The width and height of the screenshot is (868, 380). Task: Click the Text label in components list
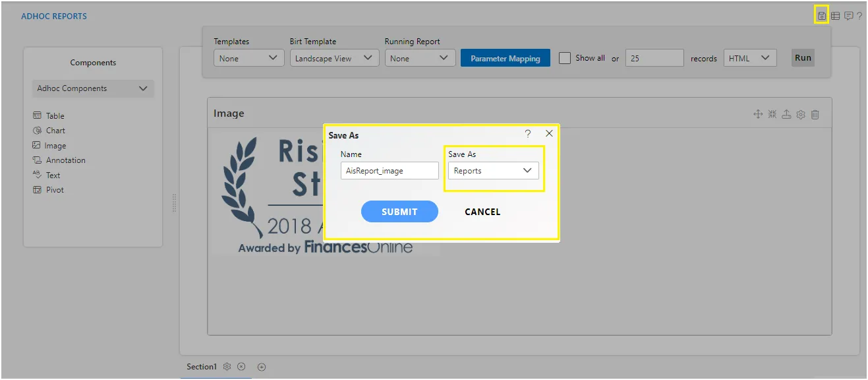(x=53, y=175)
